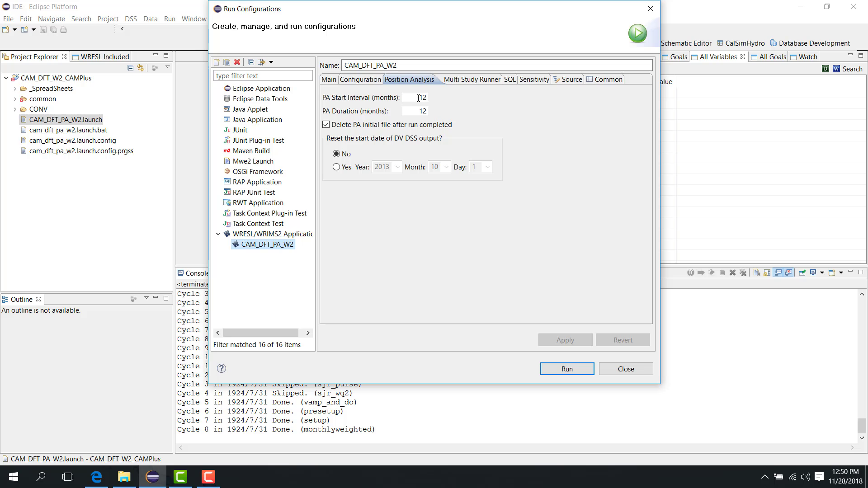
Task: Click the launch configuration Name field
Action: point(497,66)
